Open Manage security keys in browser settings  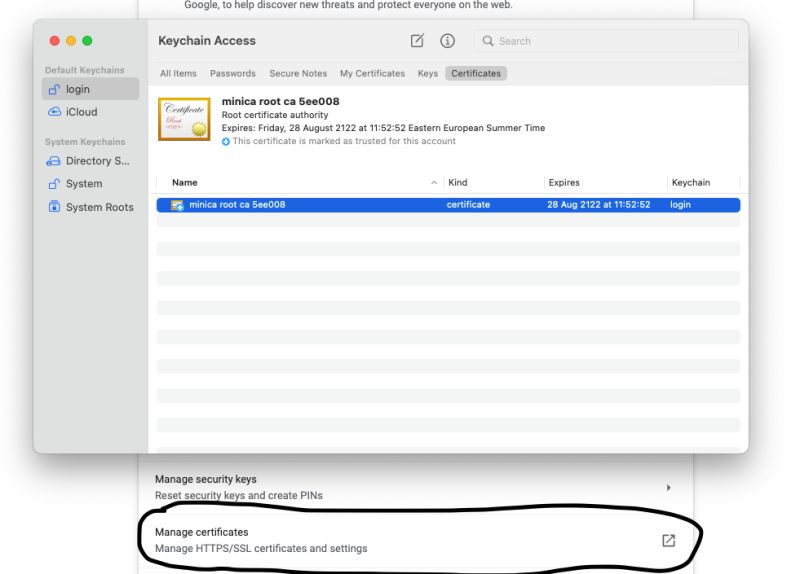click(x=416, y=487)
